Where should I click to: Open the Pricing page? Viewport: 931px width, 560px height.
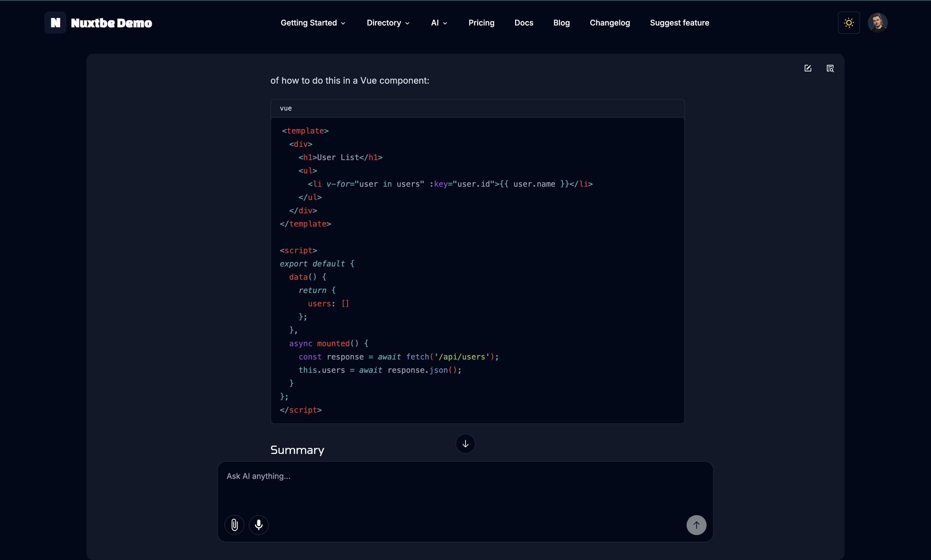(481, 23)
